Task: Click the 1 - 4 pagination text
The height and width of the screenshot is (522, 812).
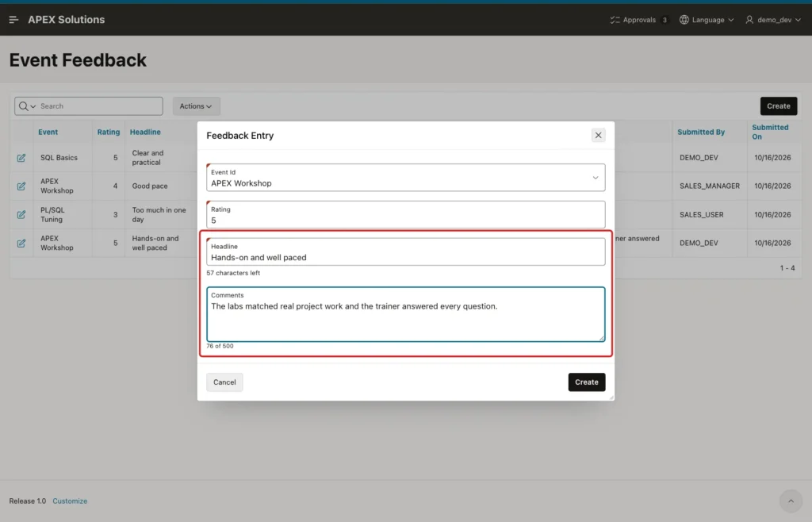Action: (787, 267)
